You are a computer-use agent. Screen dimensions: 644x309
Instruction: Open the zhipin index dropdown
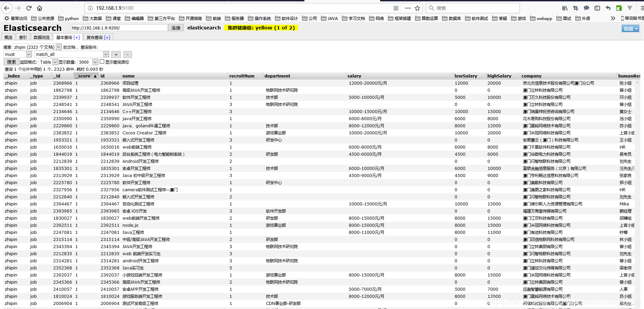(x=37, y=47)
